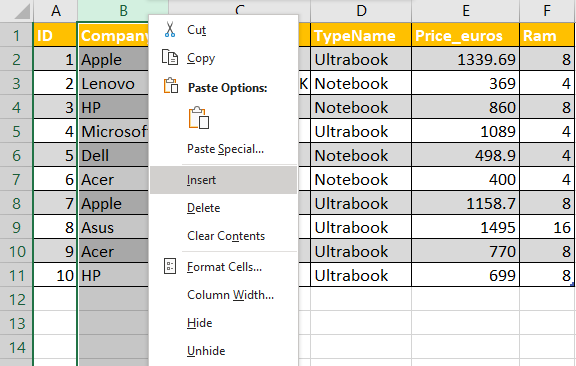Click the price cell 1495
The image size is (576, 366).
coord(466,227)
